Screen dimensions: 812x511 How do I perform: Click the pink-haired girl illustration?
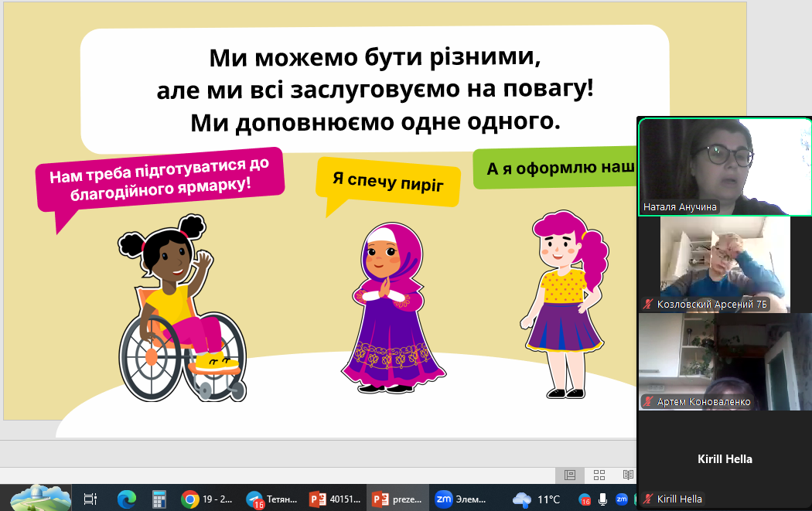tap(565, 305)
